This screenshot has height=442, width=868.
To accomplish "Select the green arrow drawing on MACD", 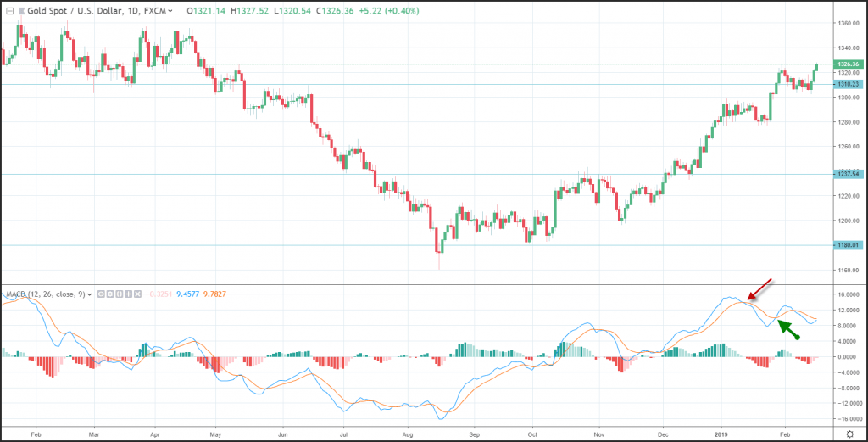I will (789, 329).
